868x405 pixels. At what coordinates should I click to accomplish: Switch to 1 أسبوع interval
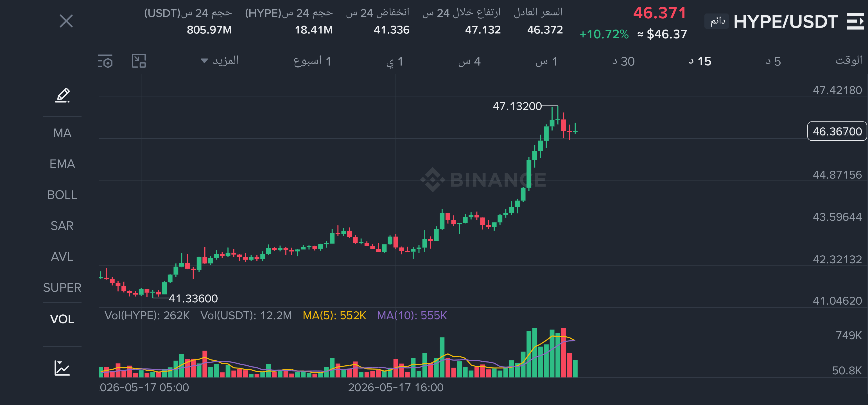(x=312, y=61)
